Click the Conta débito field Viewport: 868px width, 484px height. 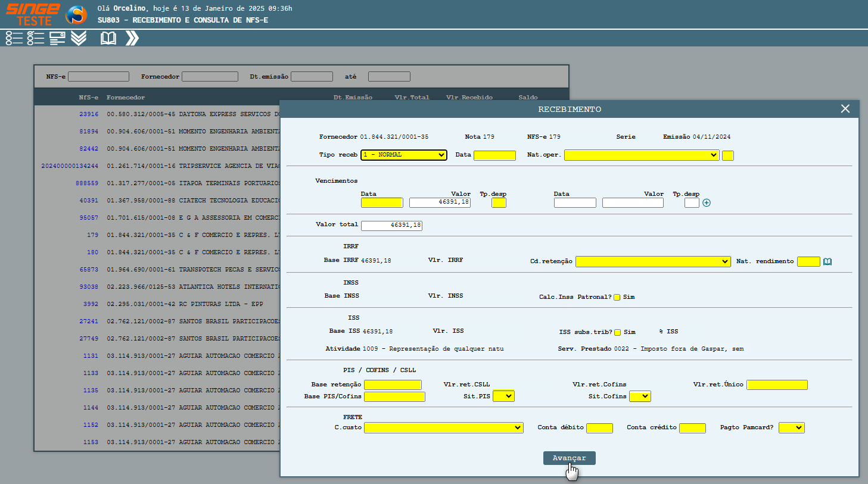(x=599, y=428)
